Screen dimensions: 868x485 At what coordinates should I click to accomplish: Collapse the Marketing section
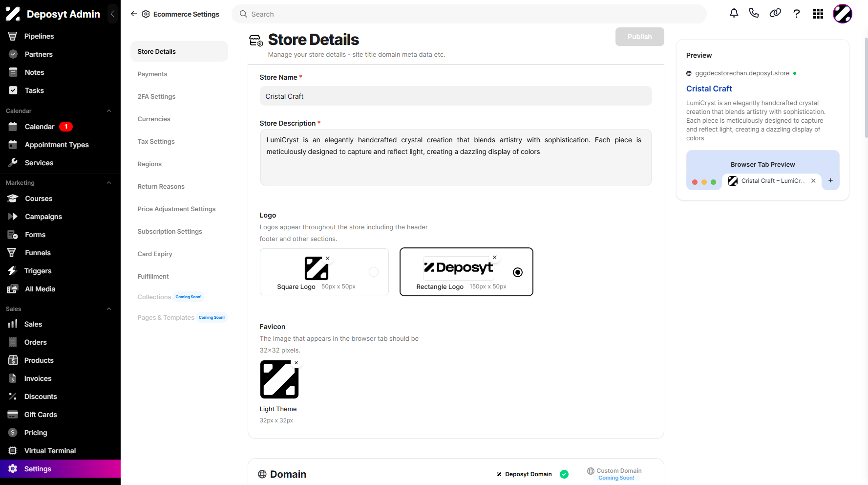[109, 183]
